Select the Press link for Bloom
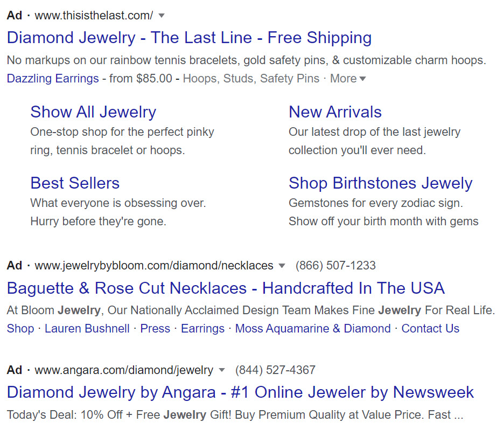The height and width of the screenshot is (436, 504). (x=155, y=329)
